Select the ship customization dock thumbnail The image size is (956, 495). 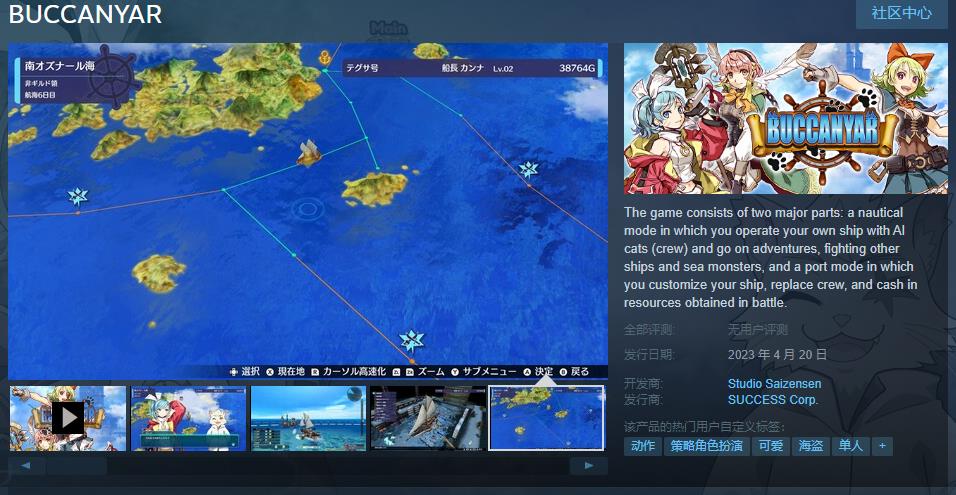pos(428,418)
